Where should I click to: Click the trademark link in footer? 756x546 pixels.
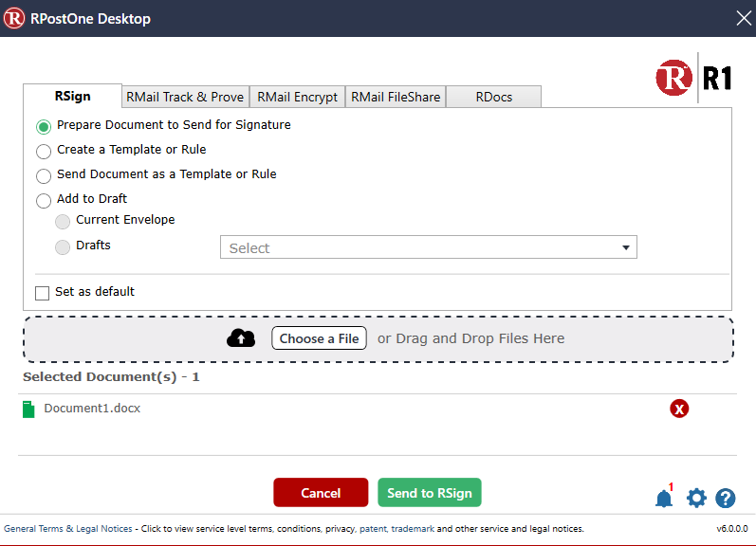pos(413,529)
